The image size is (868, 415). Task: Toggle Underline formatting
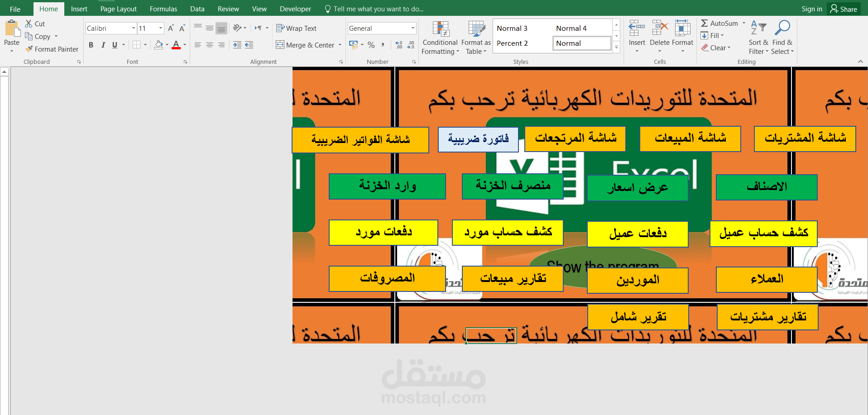(115, 45)
